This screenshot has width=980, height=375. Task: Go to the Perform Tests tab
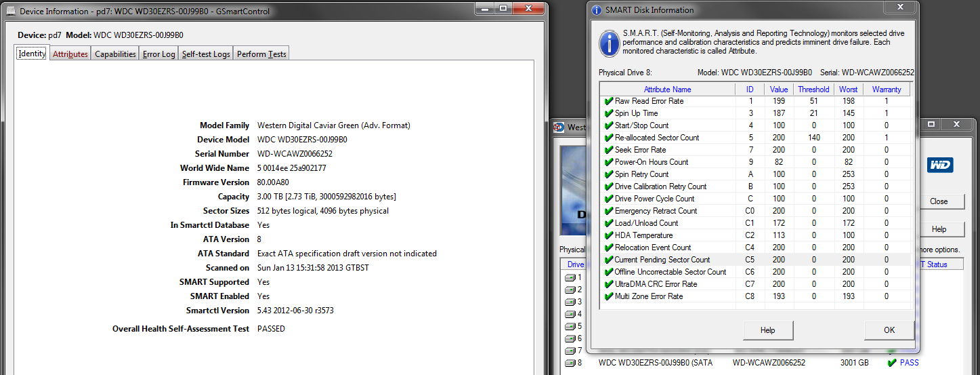pyautogui.click(x=261, y=54)
